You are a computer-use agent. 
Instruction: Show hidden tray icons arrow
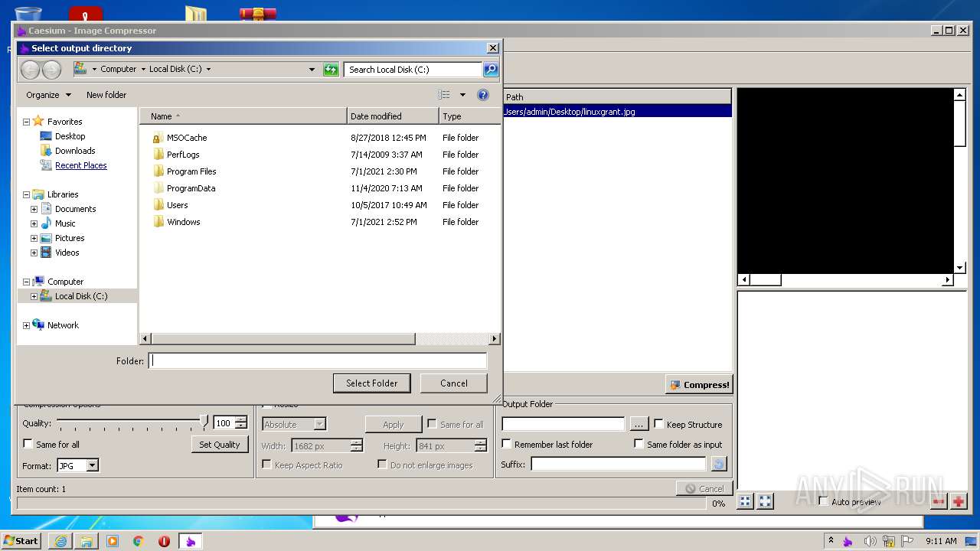click(831, 541)
